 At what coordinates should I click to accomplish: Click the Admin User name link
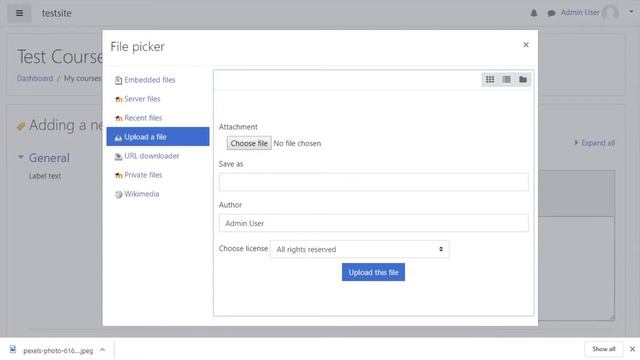pyautogui.click(x=580, y=13)
